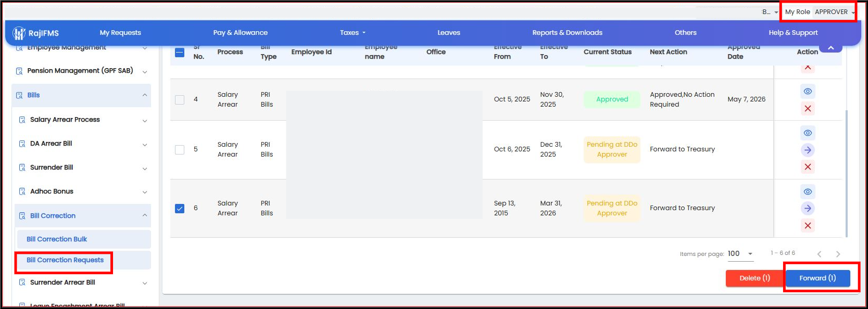This screenshot has width=868, height=309.
Task: Open the Items per page dropdown
Action: [x=740, y=254]
